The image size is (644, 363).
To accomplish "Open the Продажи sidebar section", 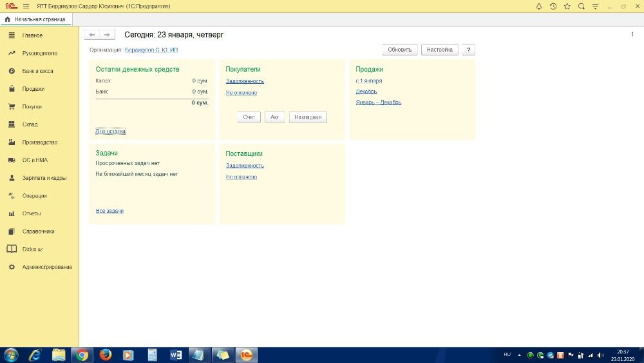I will click(33, 89).
